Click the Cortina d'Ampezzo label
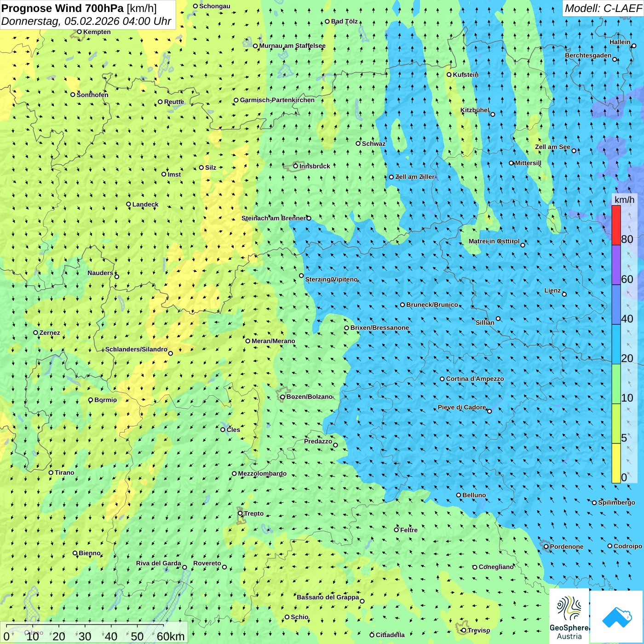The width and height of the screenshot is (644, 644). click(475, 379)
